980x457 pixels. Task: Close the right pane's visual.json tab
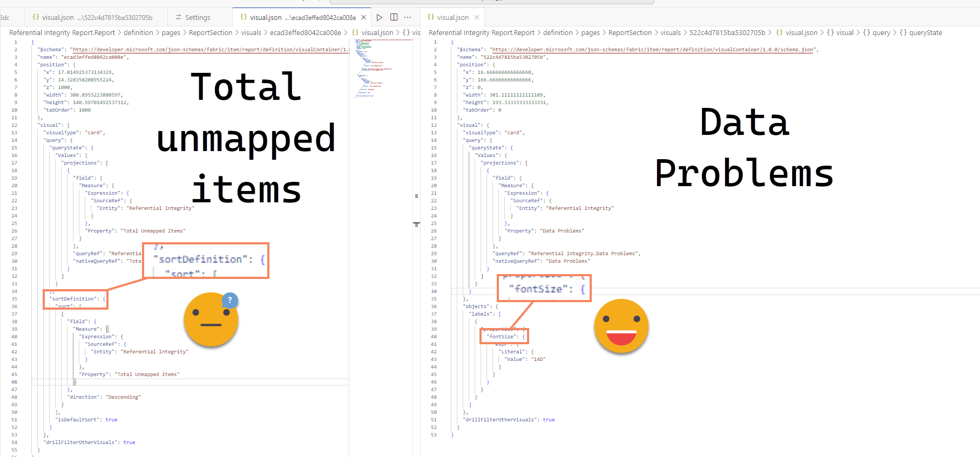coord(477,17)
